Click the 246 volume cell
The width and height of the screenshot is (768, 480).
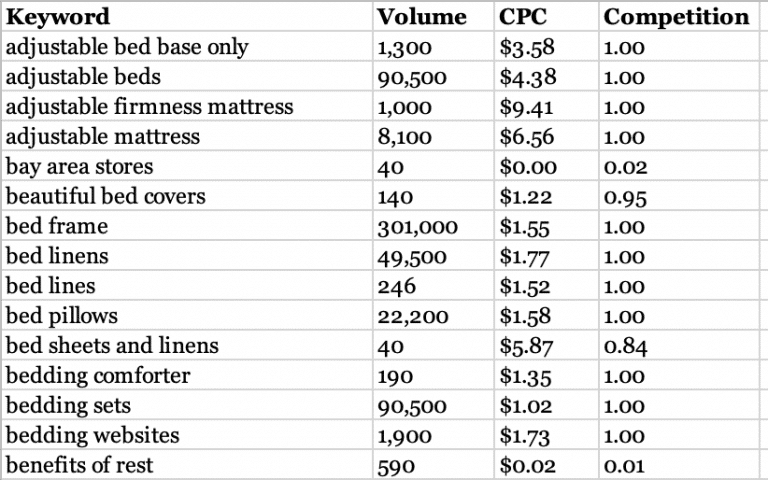433,286
